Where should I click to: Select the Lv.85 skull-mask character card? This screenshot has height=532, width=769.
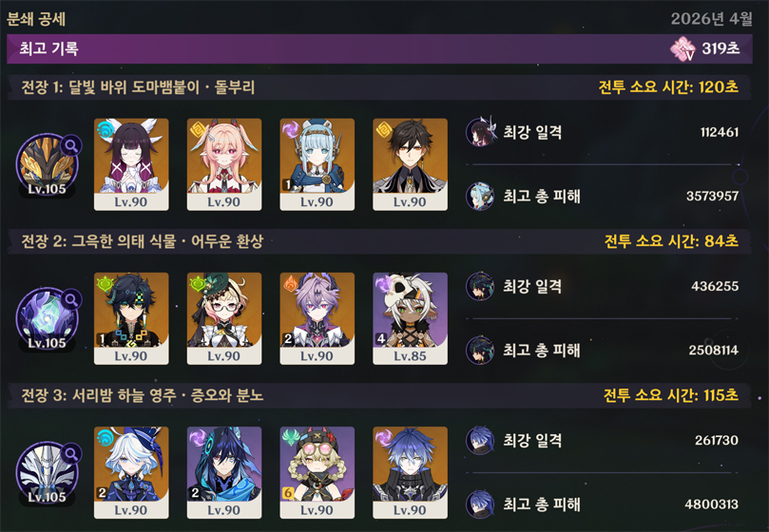point(410,318)
